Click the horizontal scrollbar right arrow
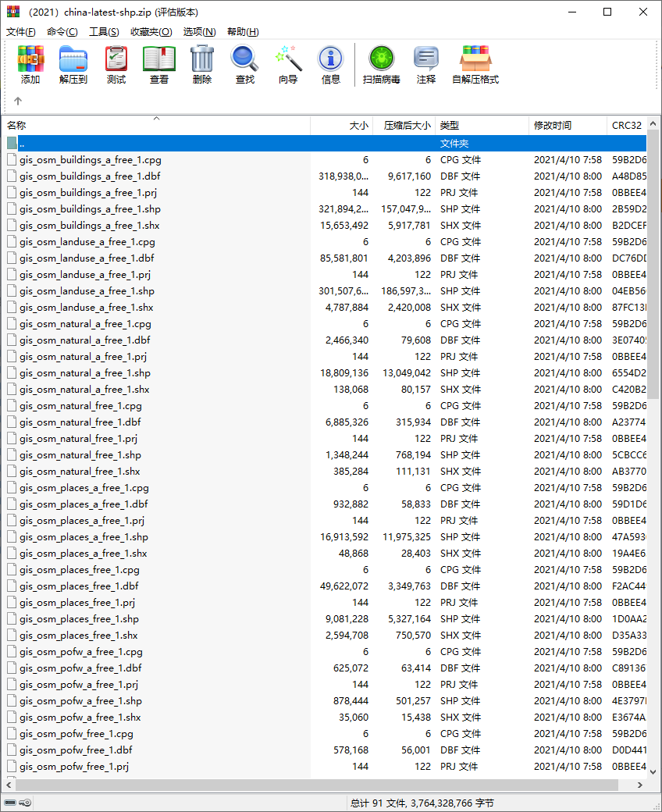662x812 pixels. pyautogui.click(x=640, y=785)
